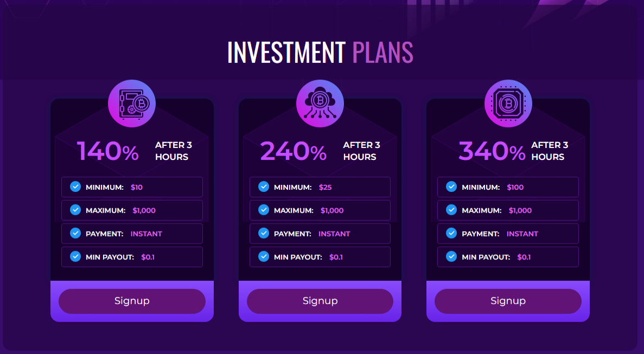Click the bitcoin chip icon on 340% plan
Image resolution: width=644 pixels, height=354 pixels.
[508, 103]
